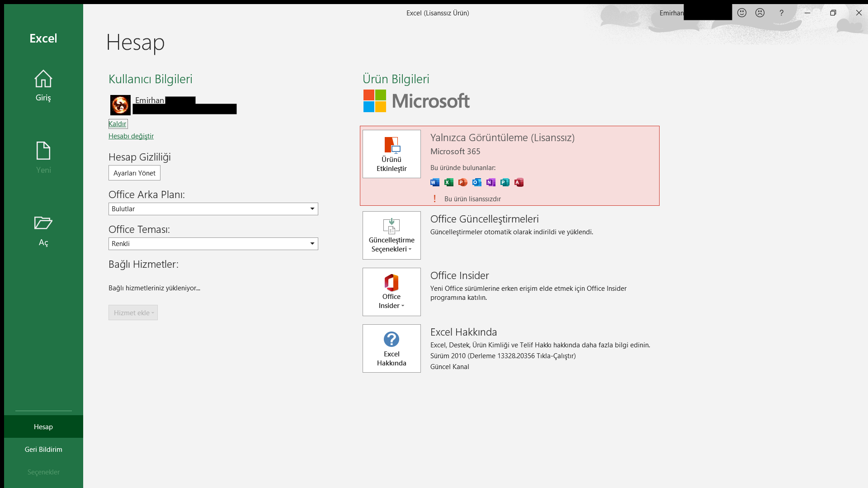The width and height of the screenshot is (868, 488).
Task: Click the Bu ürün lisanssızdır warning text
Action: pos(472,199)
